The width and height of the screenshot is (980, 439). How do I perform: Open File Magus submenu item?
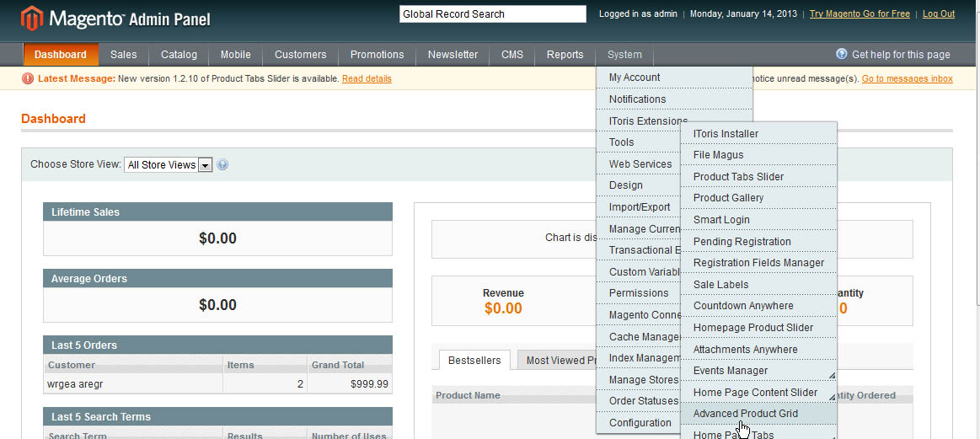pos(758,155)
